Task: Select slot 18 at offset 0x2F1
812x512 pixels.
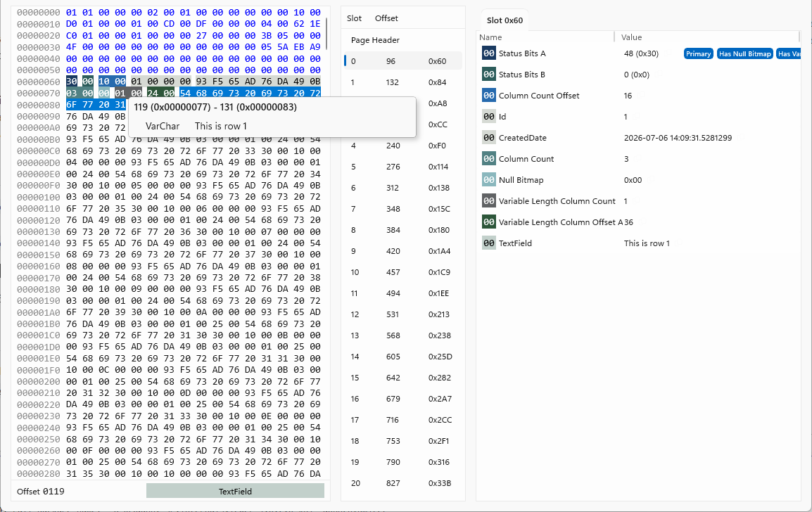Action: click(x=403, y=441)
